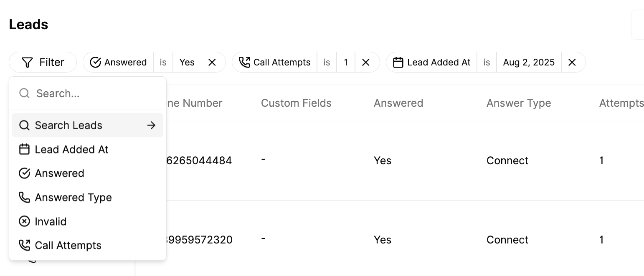Screen dimensions: 644x276
Task: Choose the Answered Type filter option
Action: 73,198
